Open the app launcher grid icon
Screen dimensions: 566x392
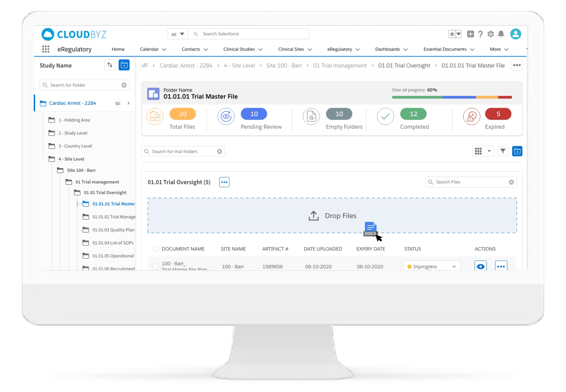tap(46, 49)
